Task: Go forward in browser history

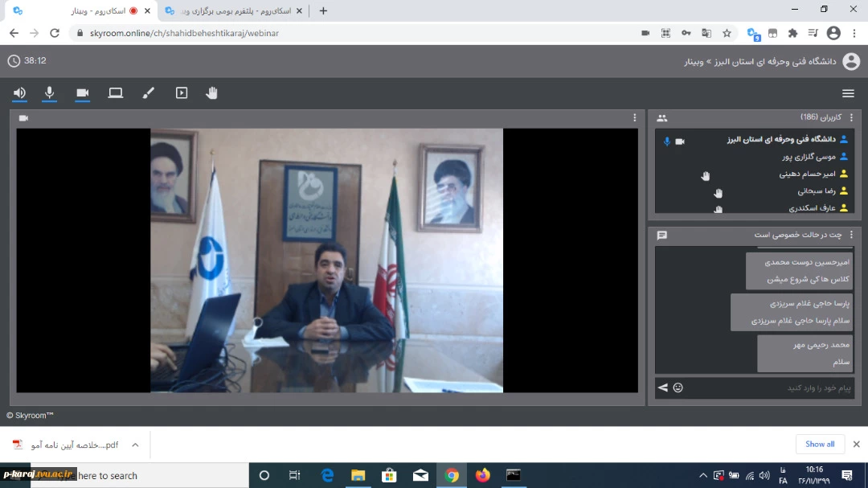Action: pyautogui.click(x=35, y=33)
